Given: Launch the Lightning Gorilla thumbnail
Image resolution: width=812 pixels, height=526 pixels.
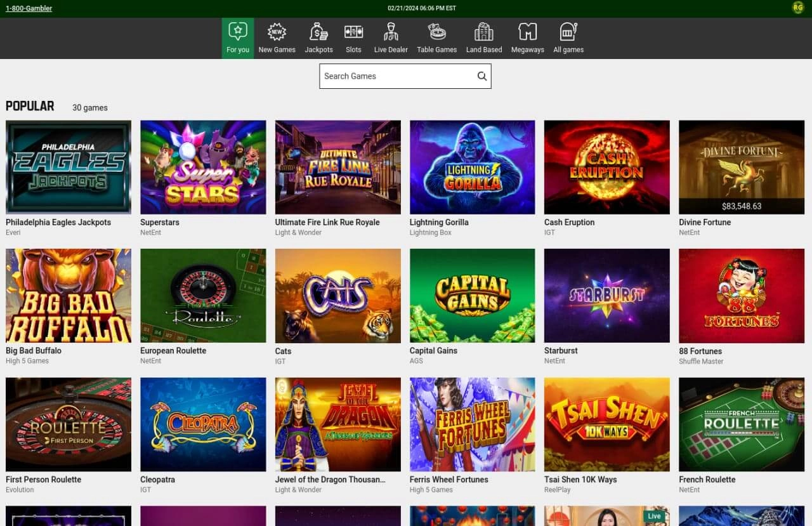Looking at the screenshot, I should 472,168.
